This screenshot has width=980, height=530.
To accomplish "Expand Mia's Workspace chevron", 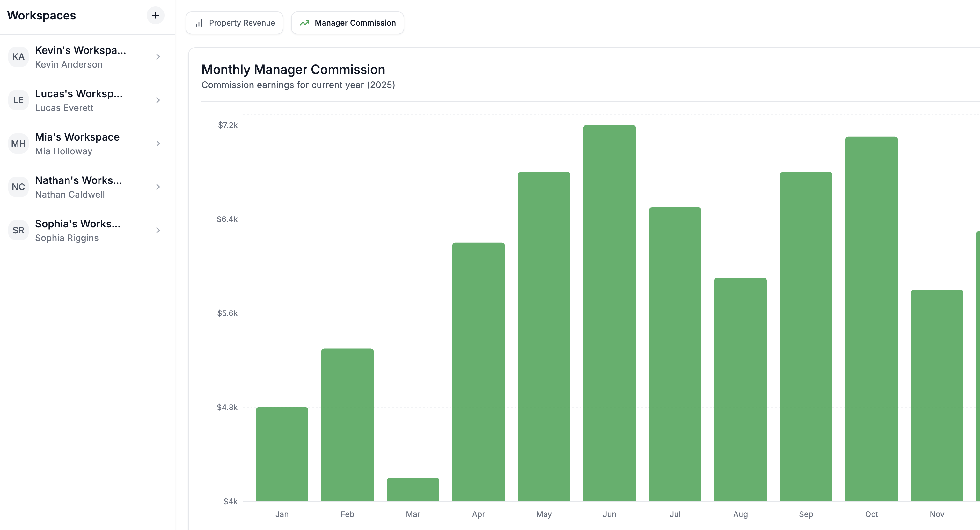I will point(158,144).
